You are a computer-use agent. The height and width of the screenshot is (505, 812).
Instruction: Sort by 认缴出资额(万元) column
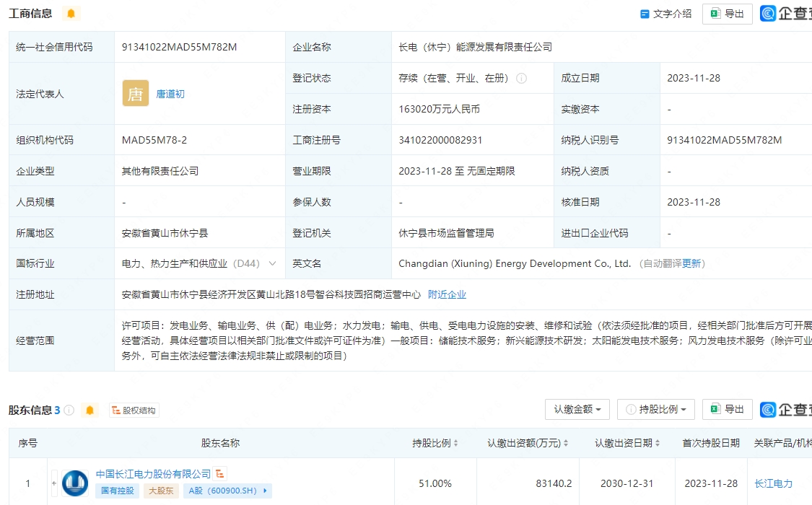[528, 443]
